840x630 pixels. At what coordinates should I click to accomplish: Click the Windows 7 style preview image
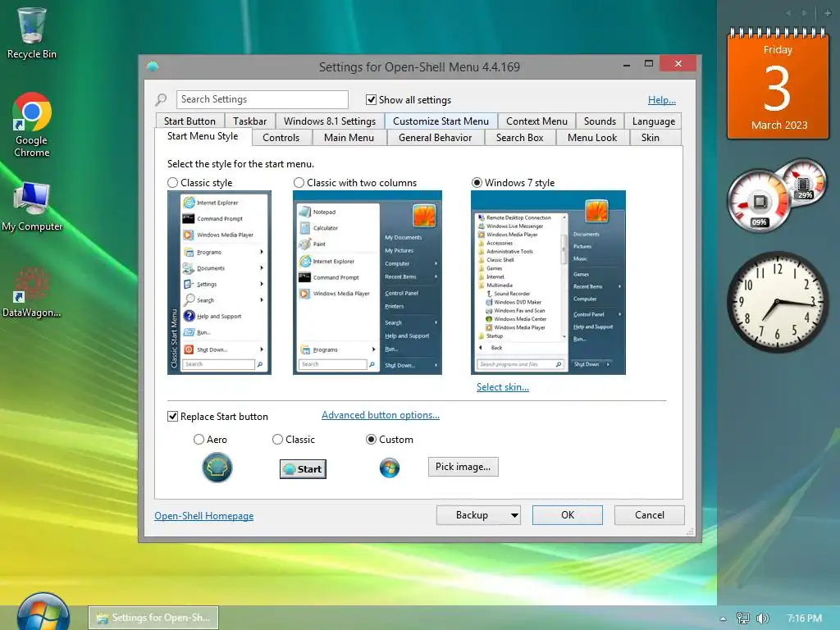tap(548, 282)
